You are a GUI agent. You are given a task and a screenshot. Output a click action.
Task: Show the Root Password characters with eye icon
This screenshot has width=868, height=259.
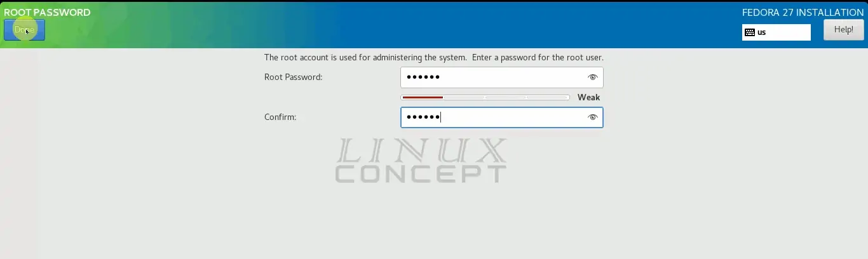[x=593, y=77]
